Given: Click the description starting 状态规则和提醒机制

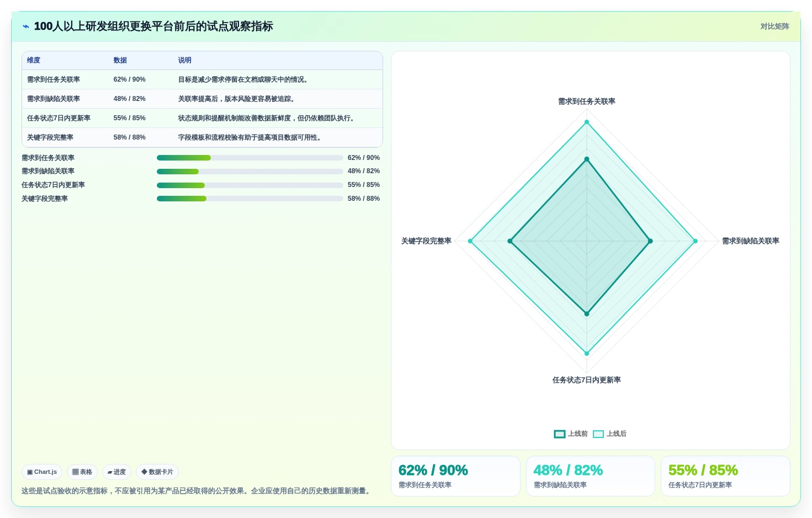Looking at the screenshot, I should point(266,119).
